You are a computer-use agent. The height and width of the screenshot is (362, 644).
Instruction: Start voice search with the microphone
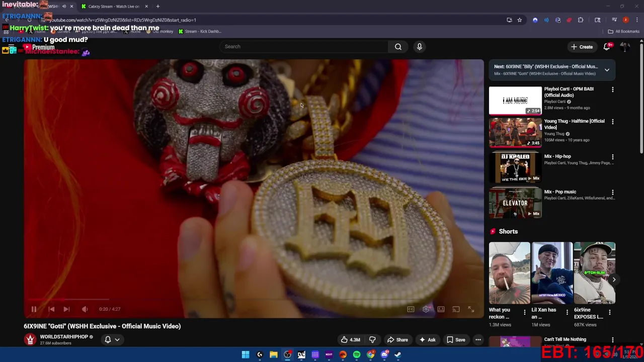[419, 47]
